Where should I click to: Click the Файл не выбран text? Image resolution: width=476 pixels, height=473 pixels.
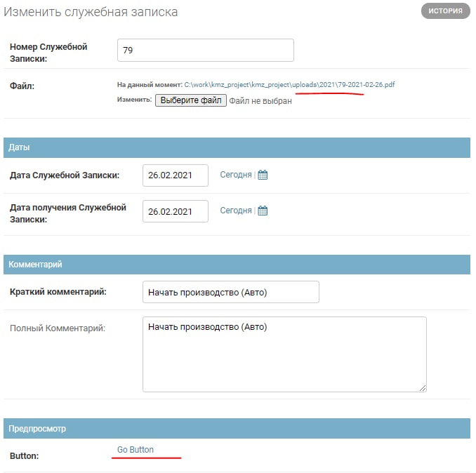click(x=260, y=101)
